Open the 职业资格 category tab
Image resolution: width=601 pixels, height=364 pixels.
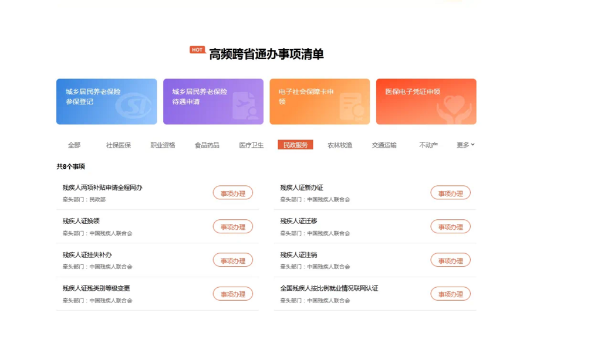pos(163,145)
